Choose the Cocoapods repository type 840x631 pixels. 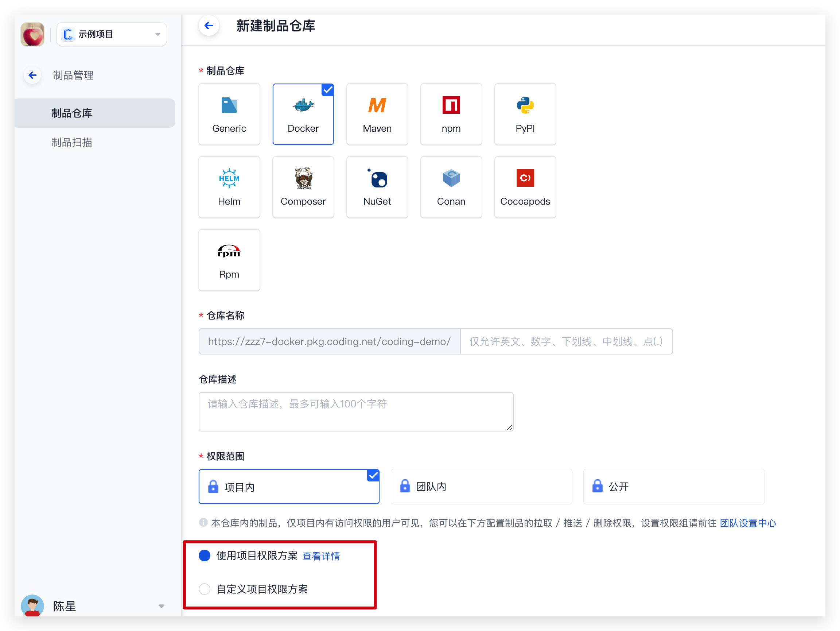point(525,187)
